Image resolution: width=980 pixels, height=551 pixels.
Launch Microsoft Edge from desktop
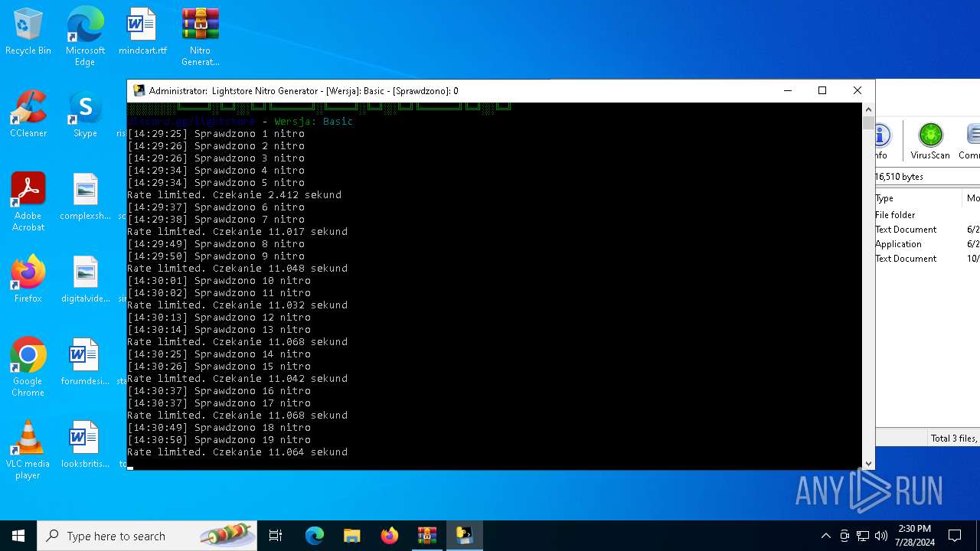point(85,36)
